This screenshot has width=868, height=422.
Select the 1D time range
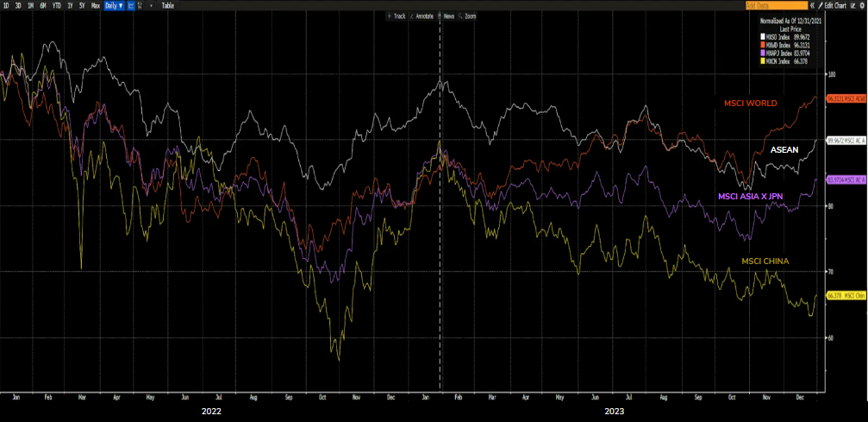pos(6,5)
